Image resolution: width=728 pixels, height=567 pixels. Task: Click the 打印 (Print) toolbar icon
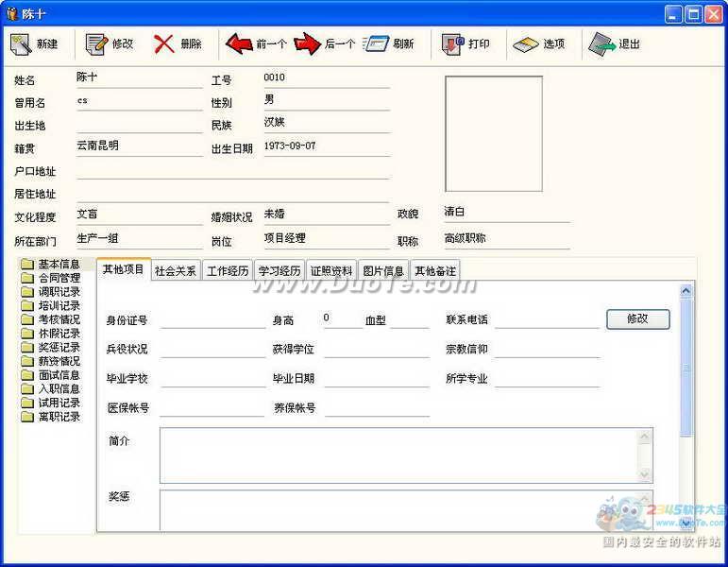(x=452, y=43)
